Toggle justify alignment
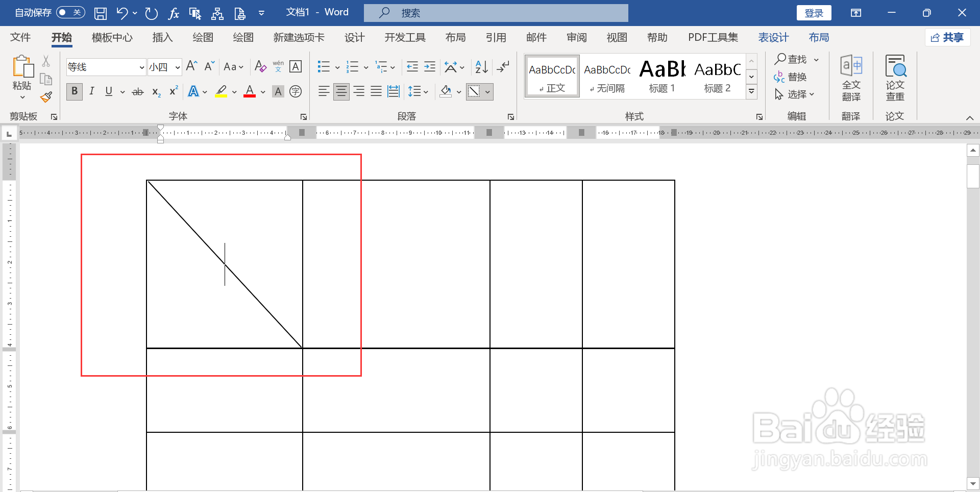The width and height of the screenshot is (980, 492). [376, 91]
